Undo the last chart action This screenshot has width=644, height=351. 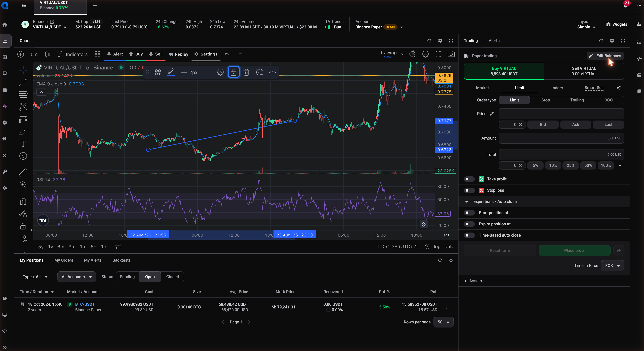pyautogui.click(x=227, y=54)
